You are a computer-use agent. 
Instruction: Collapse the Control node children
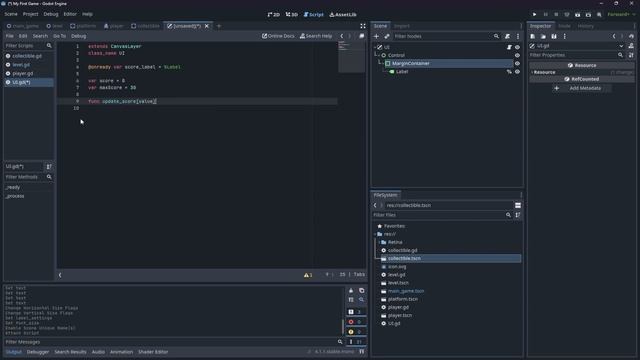(378, 55)
